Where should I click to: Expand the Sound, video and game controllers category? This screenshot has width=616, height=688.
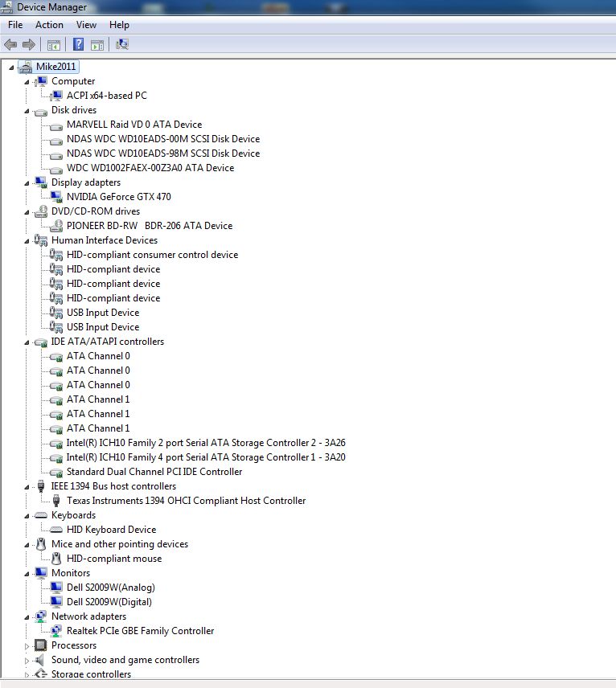[27, 661]
